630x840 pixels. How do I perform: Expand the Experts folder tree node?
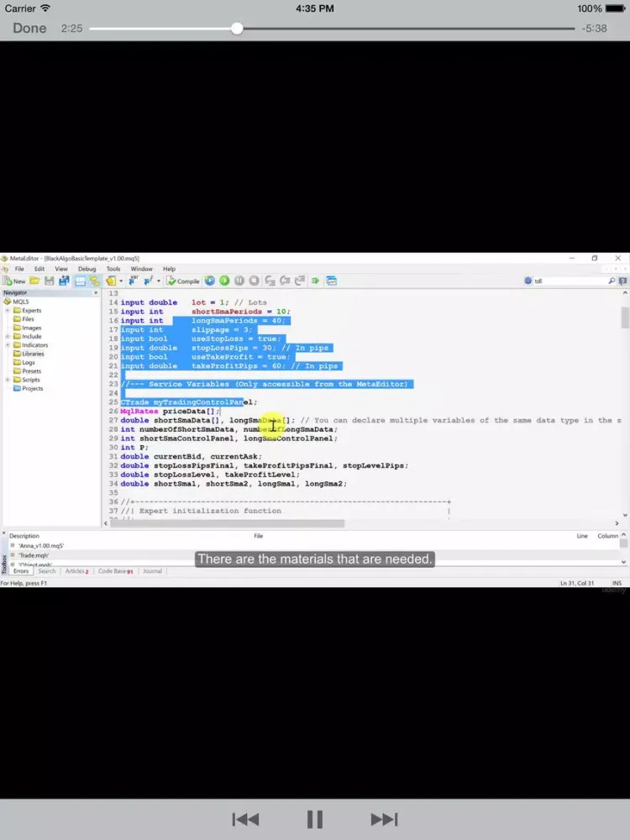(8, 310)
